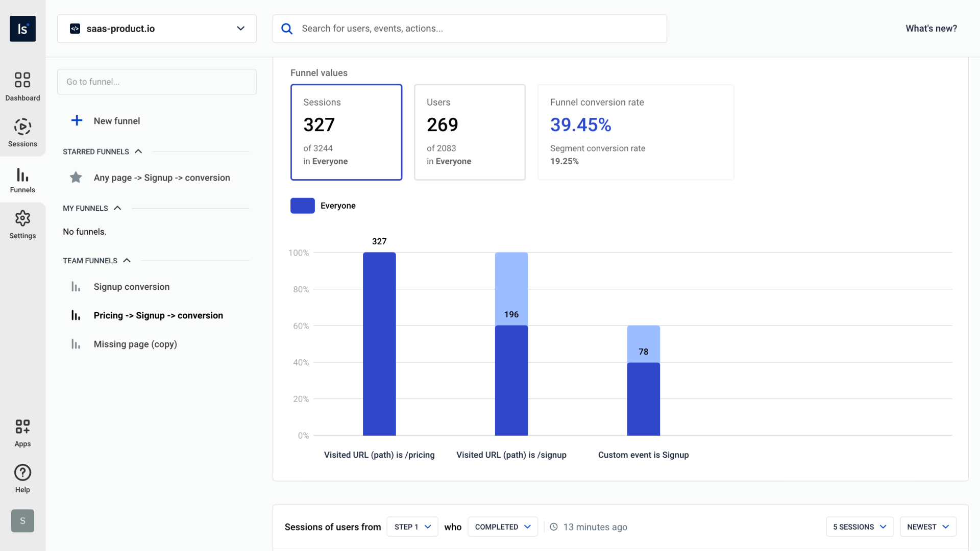Click the Go to funnel input
The height and width of the screenshot is (551, 980).
click(x=157, y=82)
